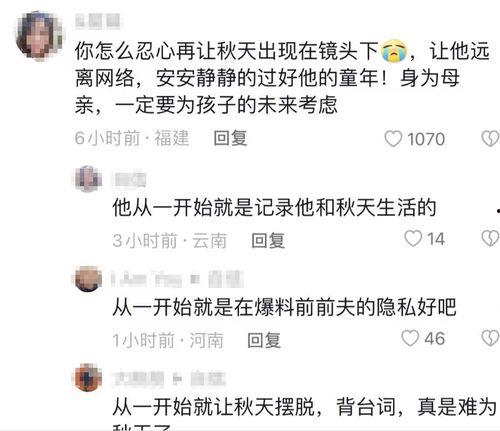The image size is (500, 431).
Task: Open the last replier's blurred username
Action: pos(169,378)
